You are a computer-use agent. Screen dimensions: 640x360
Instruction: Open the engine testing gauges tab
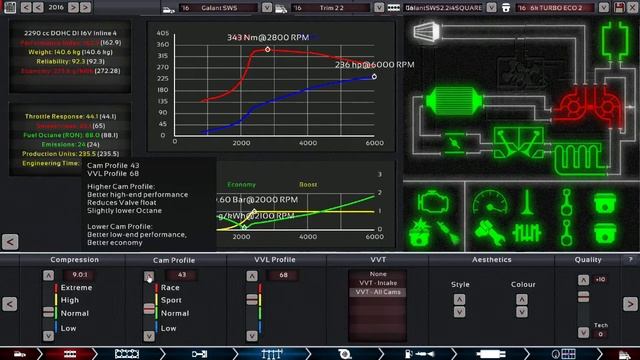point(564,354)
